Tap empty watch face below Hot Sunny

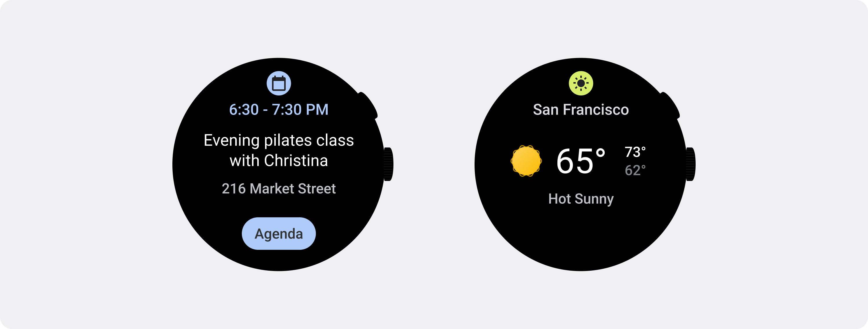[x=581, y=236]
